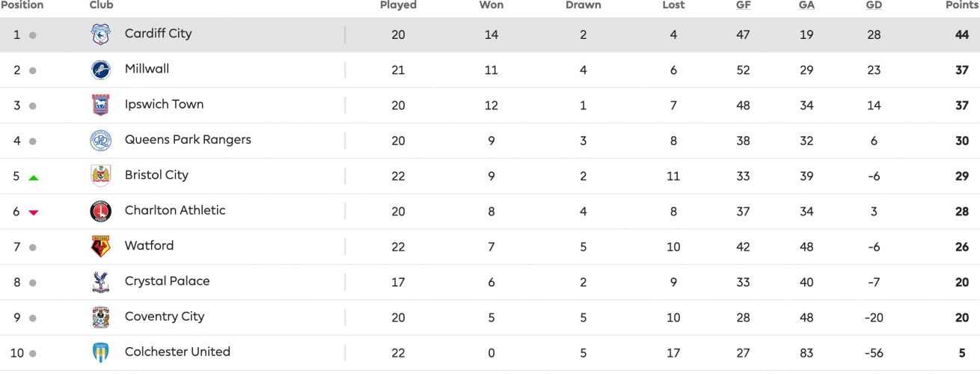Image resolution: width=980 pixels, height=374 pixels.
Task: Click the Club column header
Action: pos(102,5)
